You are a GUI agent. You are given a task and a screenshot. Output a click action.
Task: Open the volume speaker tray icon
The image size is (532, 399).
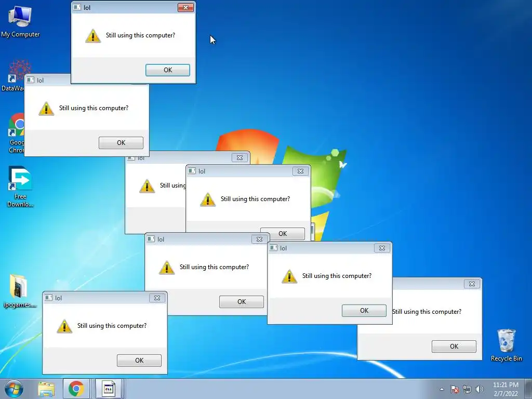(x=479, y=389)
